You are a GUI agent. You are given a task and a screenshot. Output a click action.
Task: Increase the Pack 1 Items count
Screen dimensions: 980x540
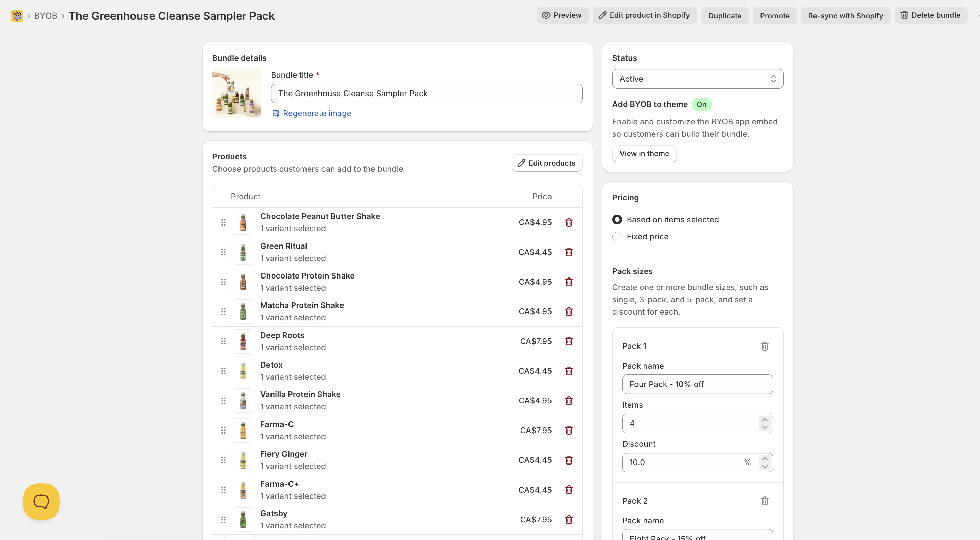click(x=764, y=420)
